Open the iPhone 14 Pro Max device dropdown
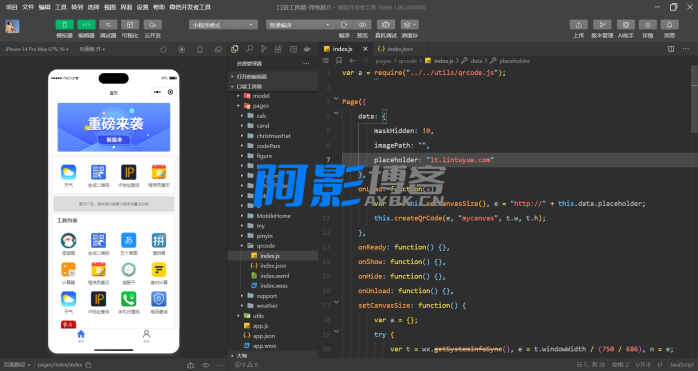Screen dimensions: 698x371 point(37,49)
